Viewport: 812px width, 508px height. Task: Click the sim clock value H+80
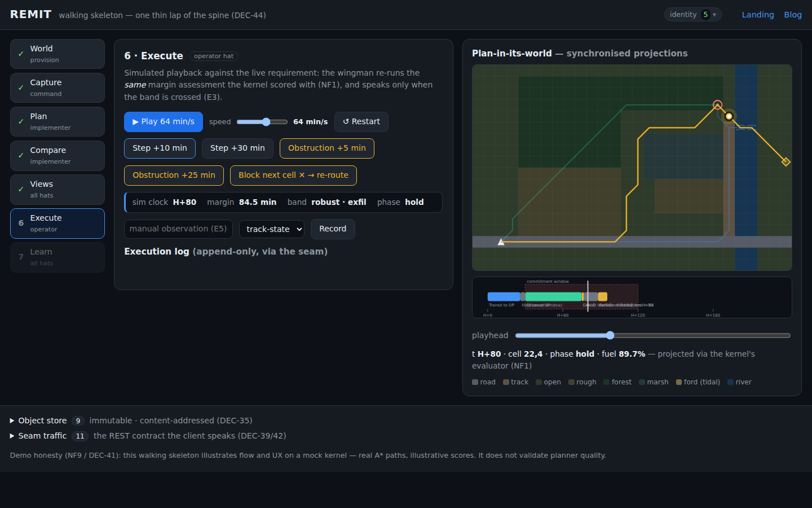click(x=184, y=202)
